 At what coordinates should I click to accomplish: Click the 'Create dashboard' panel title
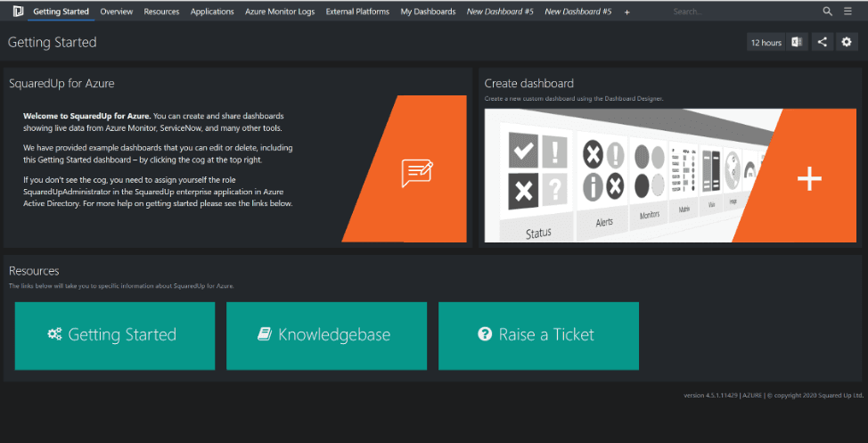click(528, 84)
